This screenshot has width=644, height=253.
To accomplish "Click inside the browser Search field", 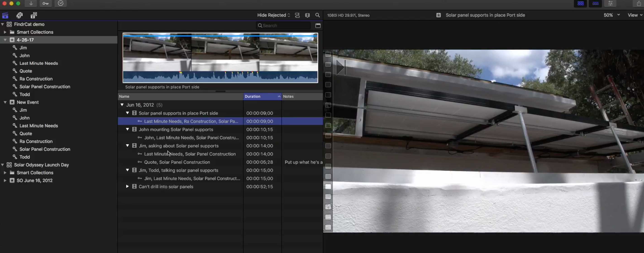I will pos(284,26).
